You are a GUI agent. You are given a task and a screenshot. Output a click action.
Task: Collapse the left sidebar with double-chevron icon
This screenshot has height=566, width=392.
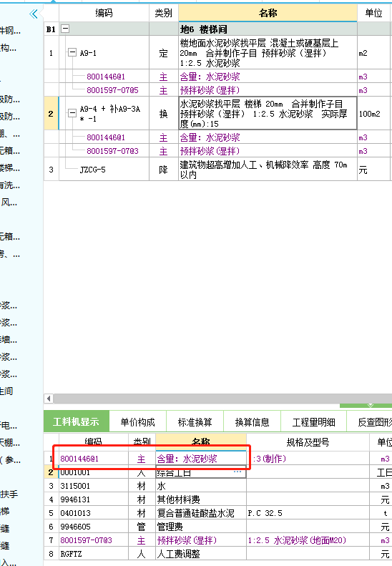click(x=34, y=14)
